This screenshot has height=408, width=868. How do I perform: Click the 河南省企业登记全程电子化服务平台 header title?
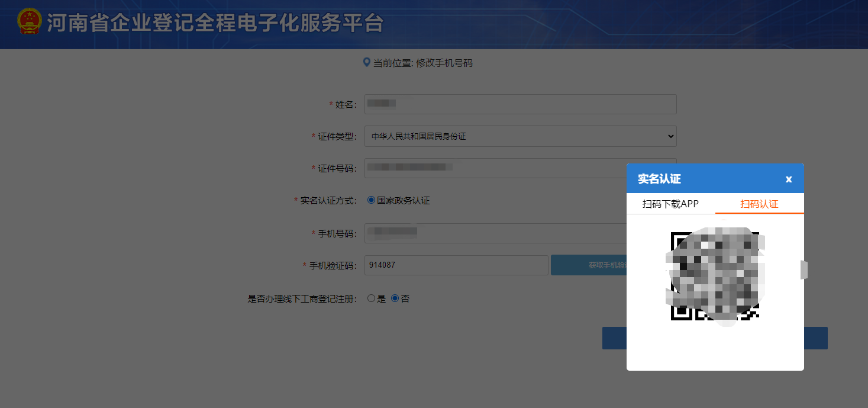(x=215, y=24)
